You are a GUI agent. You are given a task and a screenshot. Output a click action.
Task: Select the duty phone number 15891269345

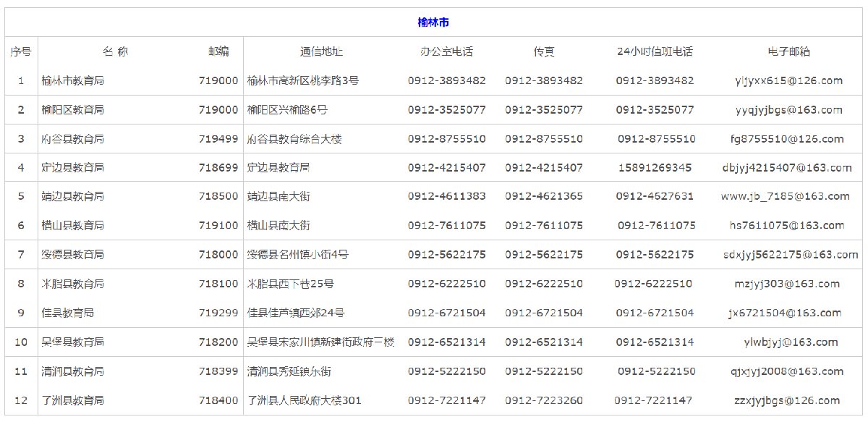point(655,167)
